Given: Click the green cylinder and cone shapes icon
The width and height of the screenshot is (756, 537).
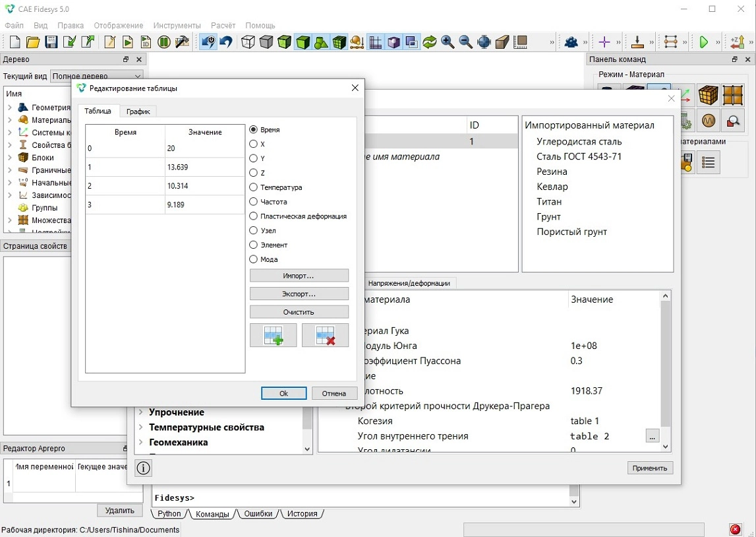Looking at the screenshot, I should pos(321,42).
